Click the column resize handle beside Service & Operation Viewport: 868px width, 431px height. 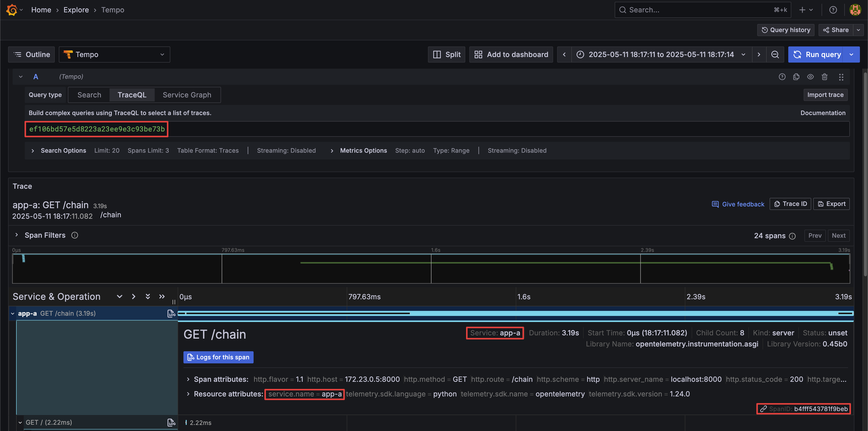click(174, 302)
